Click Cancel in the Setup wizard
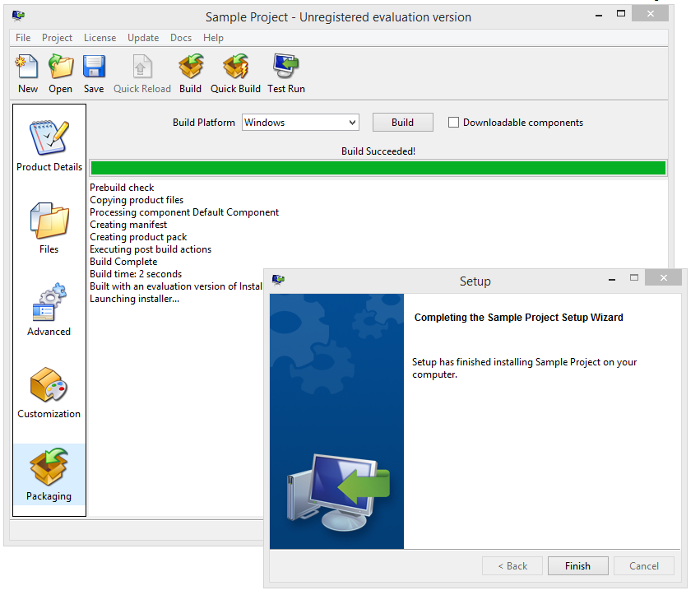 coord(644,566)
